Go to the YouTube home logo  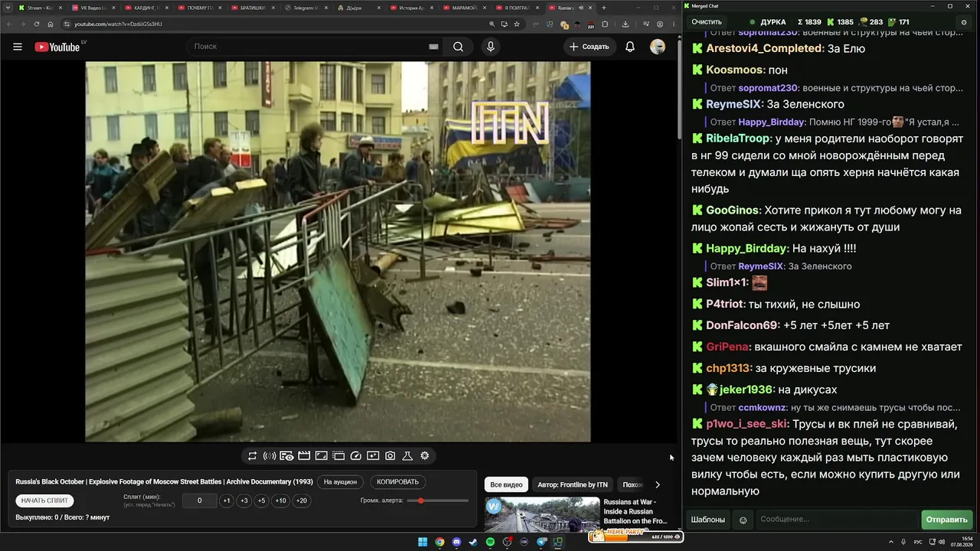point(57,47)
